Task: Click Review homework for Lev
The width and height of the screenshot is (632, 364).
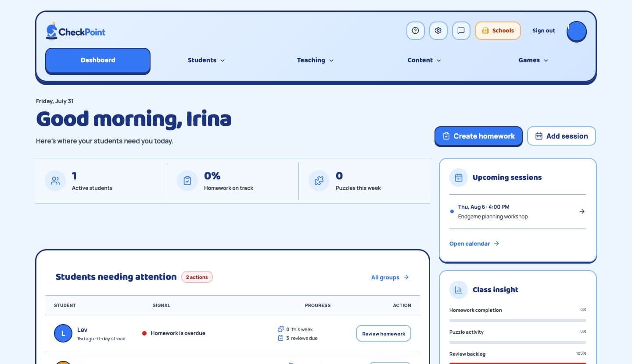Action: pos(384,334)
